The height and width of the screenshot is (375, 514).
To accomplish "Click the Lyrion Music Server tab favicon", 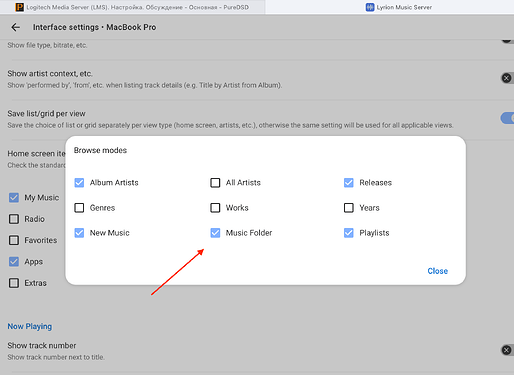I will pyautogui.click(x=370, y=7).
